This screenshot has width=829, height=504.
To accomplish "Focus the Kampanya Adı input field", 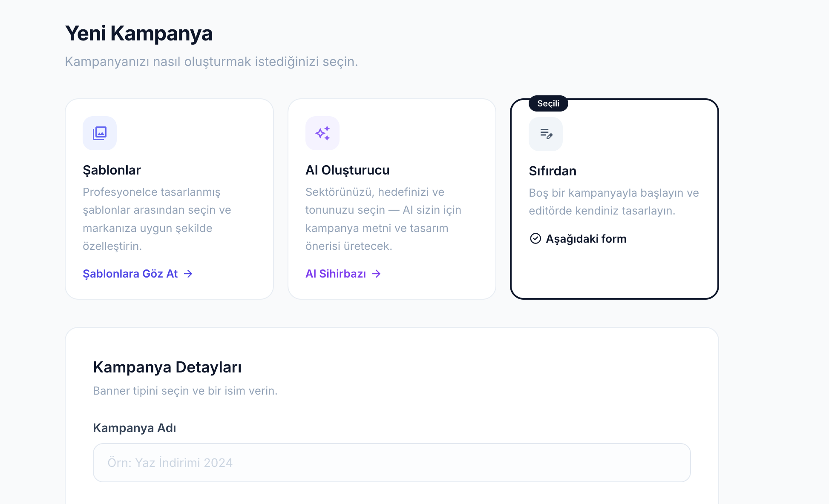I will 391,462.
